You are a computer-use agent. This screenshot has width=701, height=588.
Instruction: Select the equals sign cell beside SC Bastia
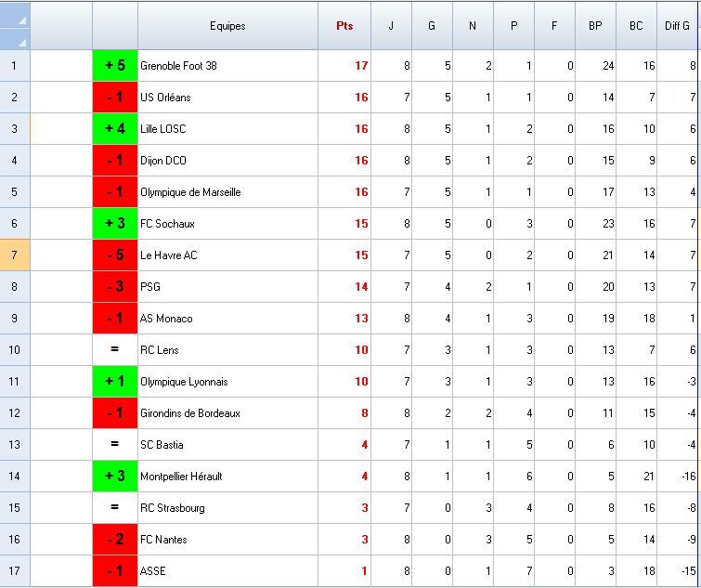coord(115,445)
